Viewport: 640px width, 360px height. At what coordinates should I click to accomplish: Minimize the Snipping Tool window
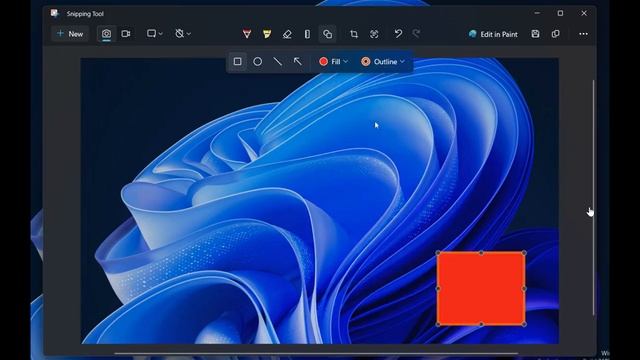coord(537,13)
